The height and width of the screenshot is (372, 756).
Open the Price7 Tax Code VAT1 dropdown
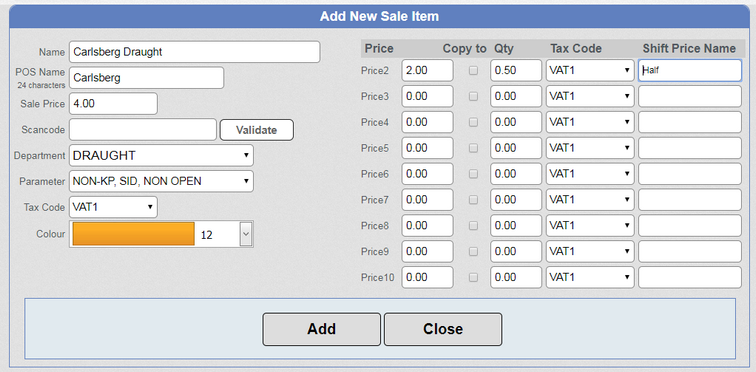pyautogui.click(x=590, y=199)
